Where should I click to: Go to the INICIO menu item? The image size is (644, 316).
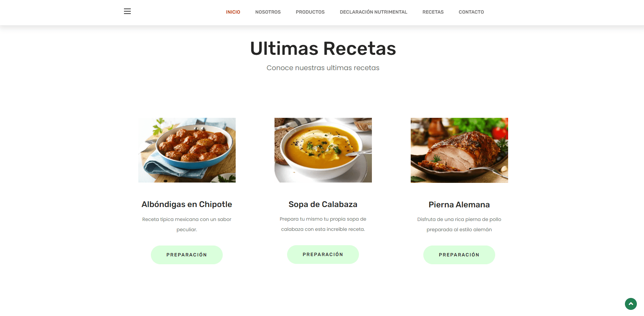click(x=233, y=12)
